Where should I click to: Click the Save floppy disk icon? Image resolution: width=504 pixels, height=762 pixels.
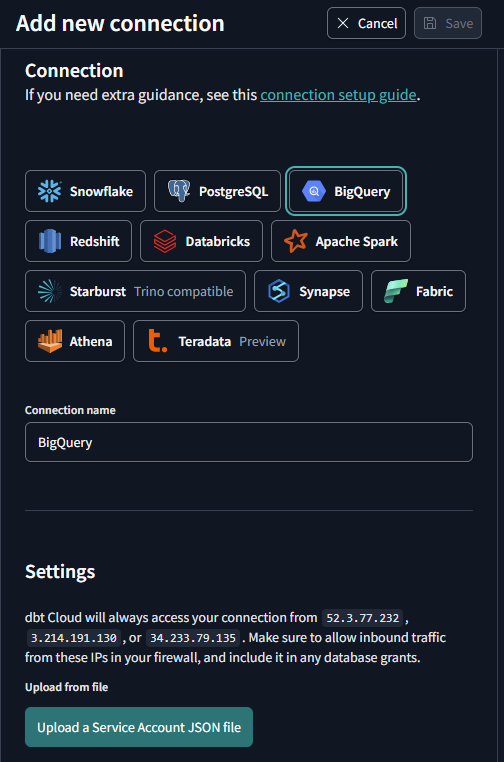click(430, 23)
